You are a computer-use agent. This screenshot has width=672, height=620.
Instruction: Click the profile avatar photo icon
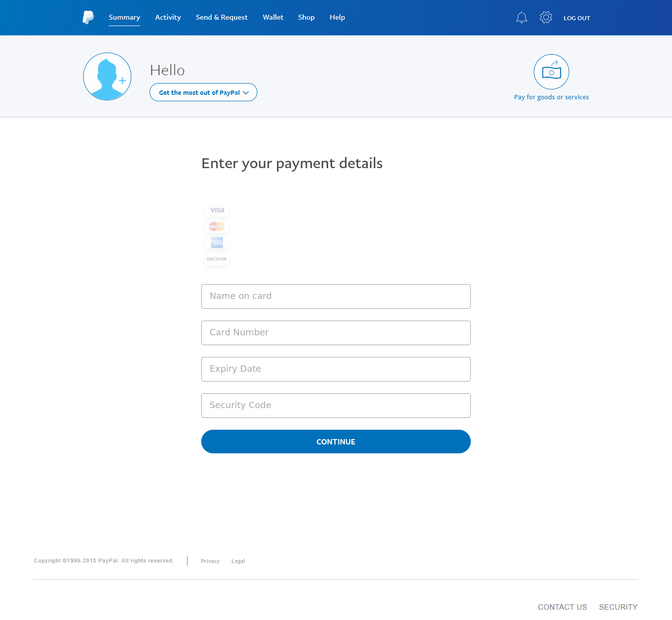(x=107, y=77)
